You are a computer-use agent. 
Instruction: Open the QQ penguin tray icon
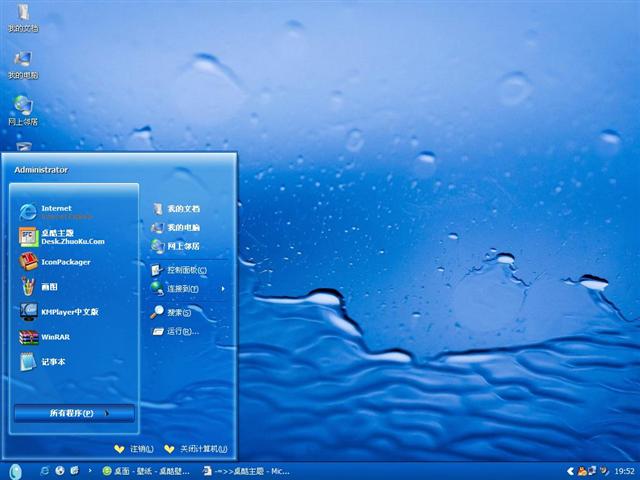tap(581, 471)
